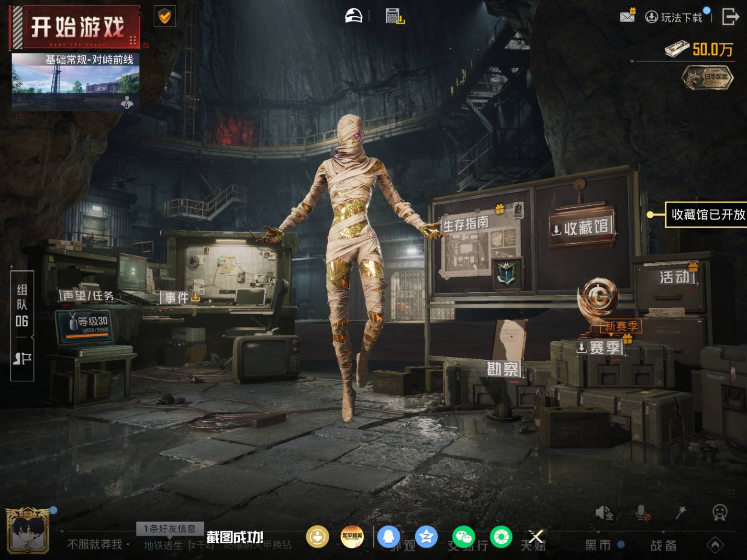Viewport: 747px width, 560px height.
Task: Click the squad-of-four player icon on map thumbnail
Action: coord(127,101)
